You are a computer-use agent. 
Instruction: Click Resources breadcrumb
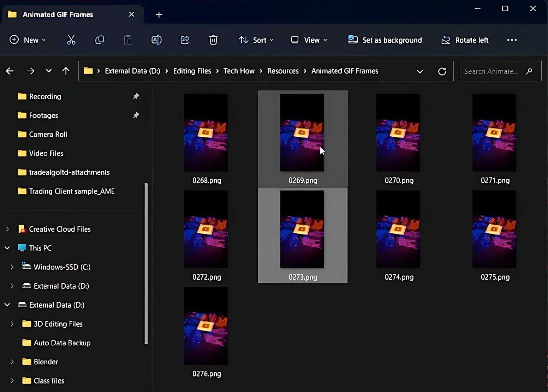[283, 71]
